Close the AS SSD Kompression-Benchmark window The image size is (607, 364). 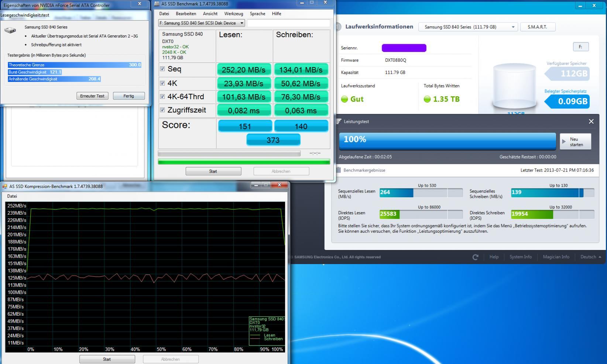pos(280,185)
